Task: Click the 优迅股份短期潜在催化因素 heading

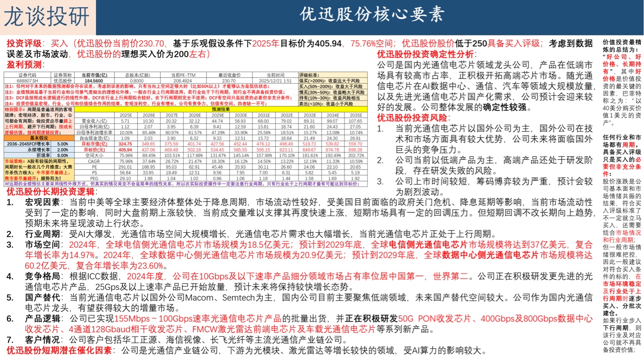Action: [59, 351]
